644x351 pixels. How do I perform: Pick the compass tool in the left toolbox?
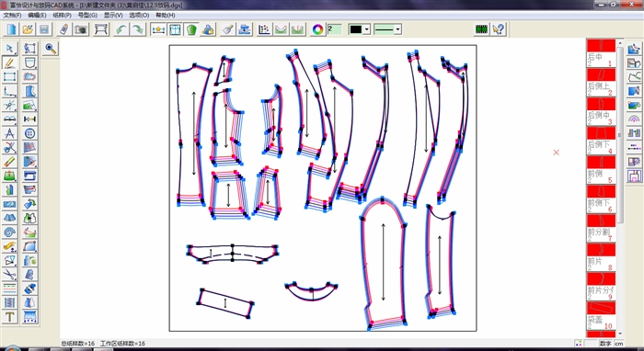tap(9, 133)
